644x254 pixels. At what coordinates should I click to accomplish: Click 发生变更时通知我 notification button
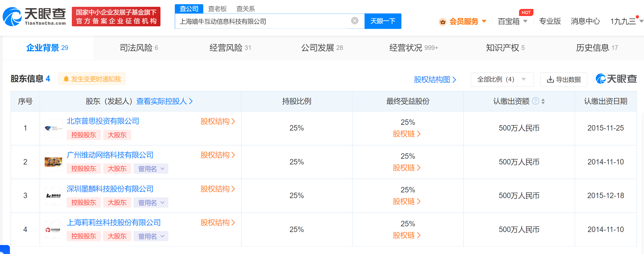(92, 79)
